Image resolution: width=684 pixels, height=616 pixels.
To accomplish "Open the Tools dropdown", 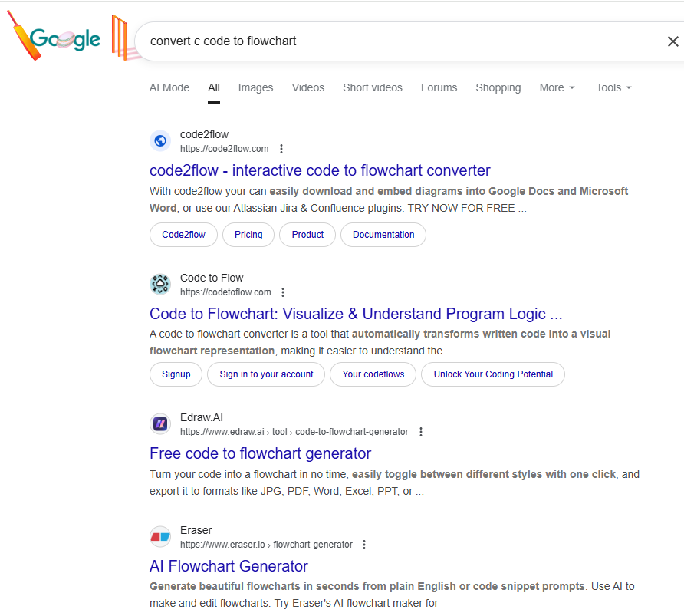I will 613,87.
